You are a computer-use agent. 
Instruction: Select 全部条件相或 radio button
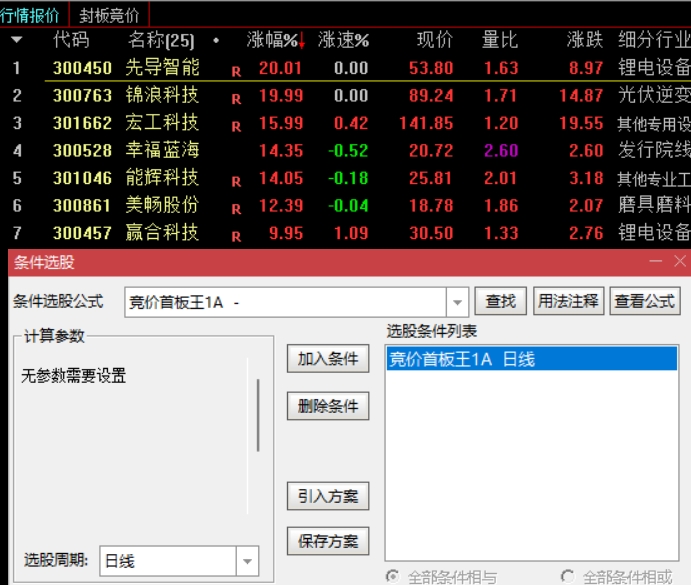pyautogui.click(x=567, y=577)
